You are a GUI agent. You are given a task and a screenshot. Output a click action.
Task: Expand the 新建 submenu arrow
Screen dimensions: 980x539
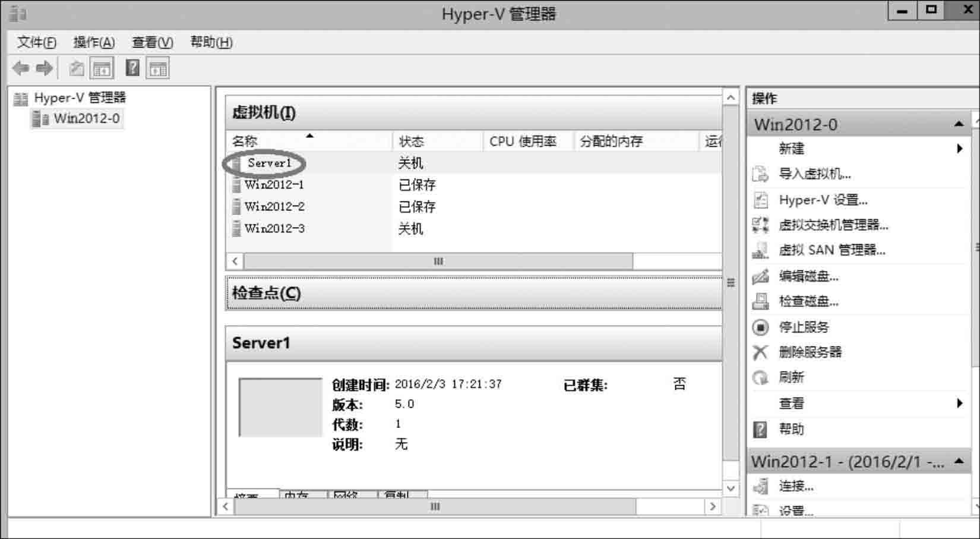960,149
